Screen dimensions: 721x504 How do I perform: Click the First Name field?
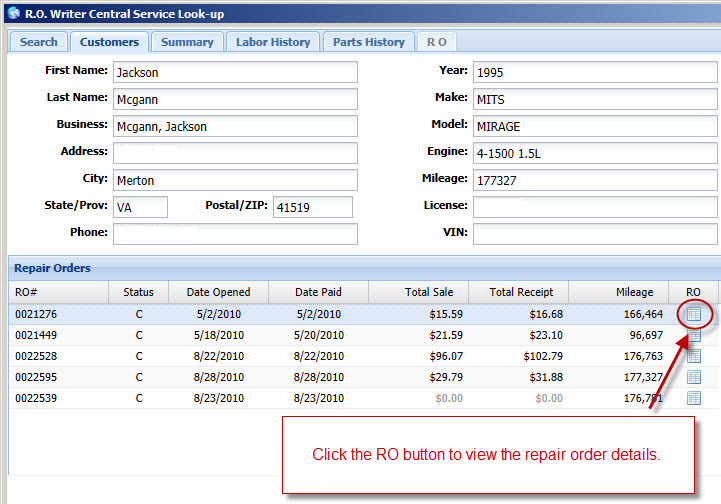tap(234, 72)
